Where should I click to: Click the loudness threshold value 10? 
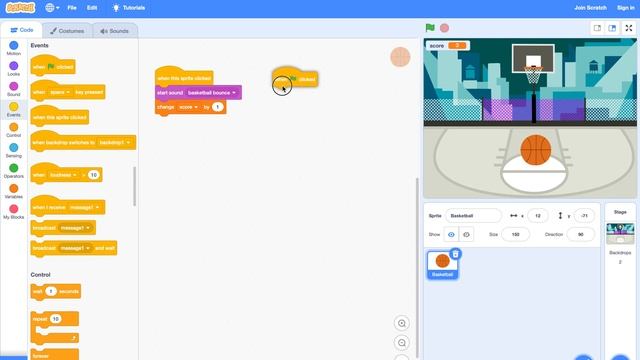[93, 175]
